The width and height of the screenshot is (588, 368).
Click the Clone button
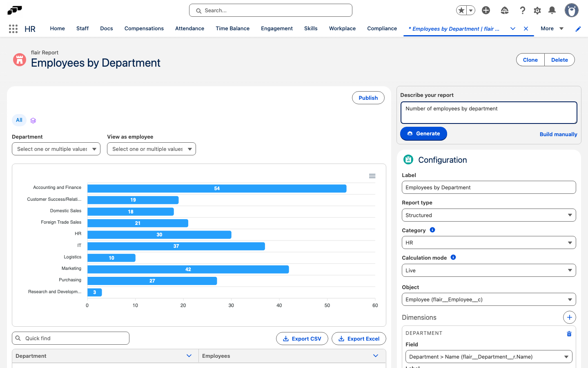[x=530, y=60]
